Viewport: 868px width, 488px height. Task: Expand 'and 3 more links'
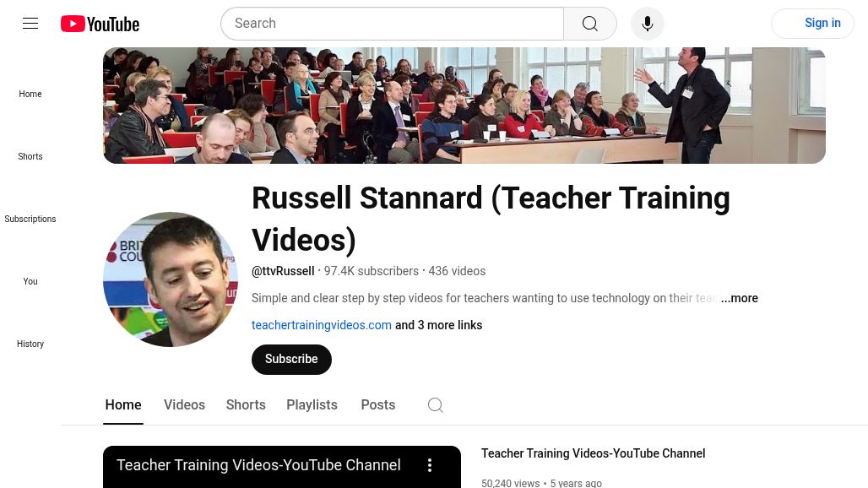(438, 325)
